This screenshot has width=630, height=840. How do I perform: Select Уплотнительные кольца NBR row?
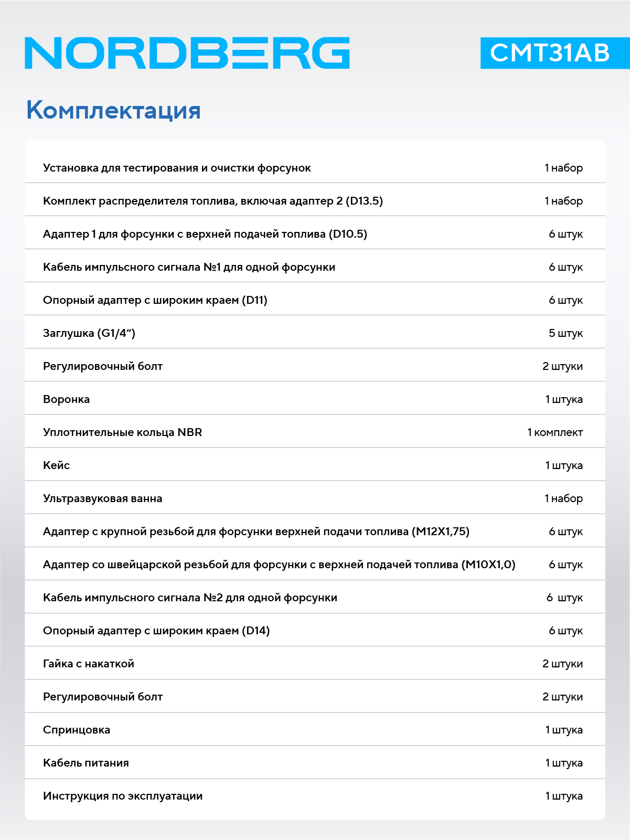(315, 432)
